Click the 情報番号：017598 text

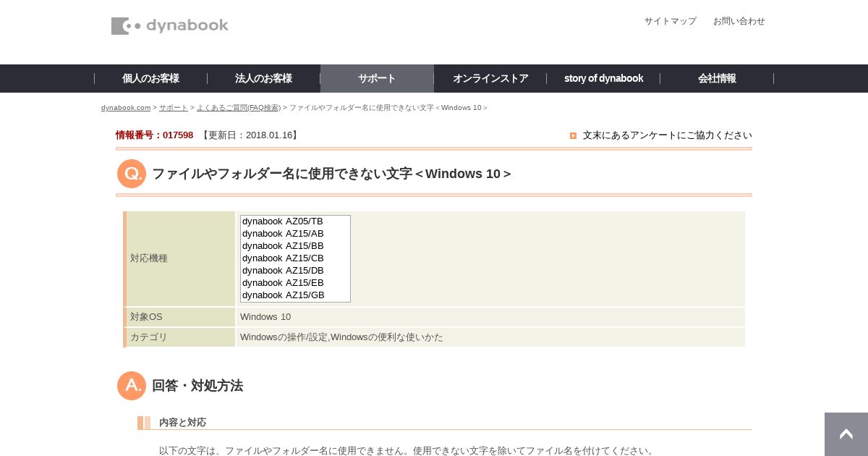pos(155,135)
